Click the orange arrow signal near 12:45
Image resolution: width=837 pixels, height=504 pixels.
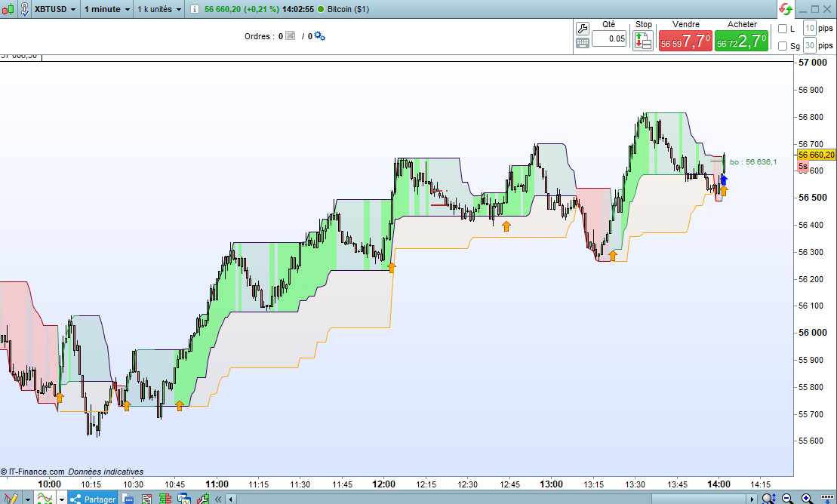point(506,226)
